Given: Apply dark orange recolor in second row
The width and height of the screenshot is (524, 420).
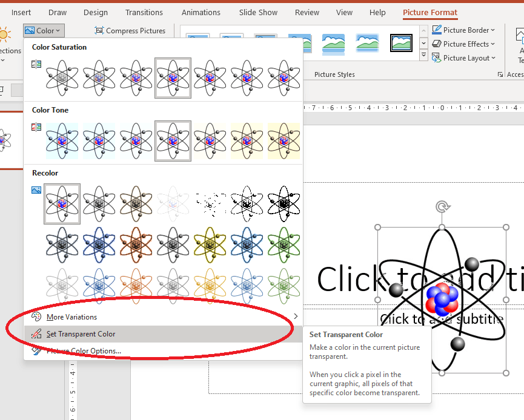Looking at the screenshot, I should click(136, 245).
